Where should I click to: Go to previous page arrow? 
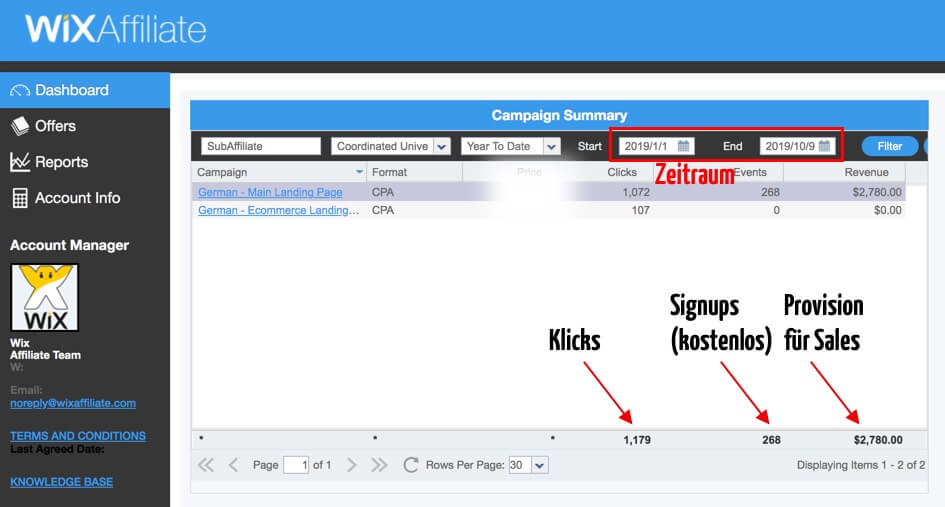[x=233, y=465]
